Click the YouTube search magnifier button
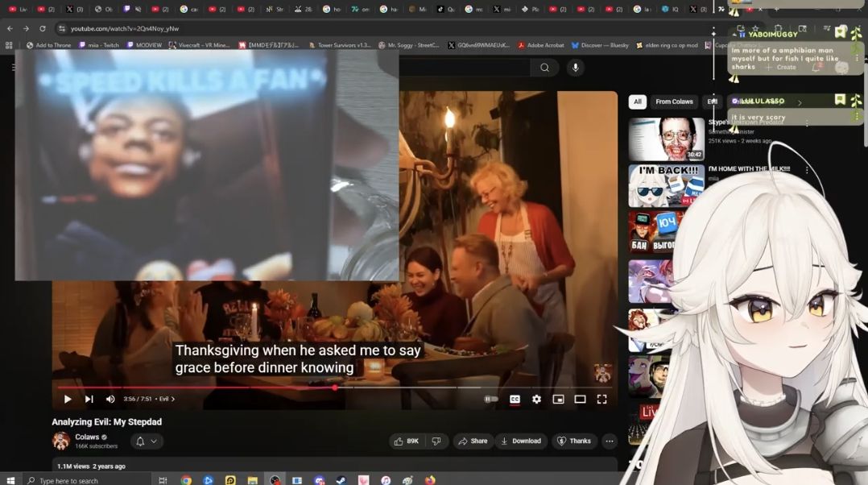The width and height of the screenshot is (868, 485). (545, 68)
